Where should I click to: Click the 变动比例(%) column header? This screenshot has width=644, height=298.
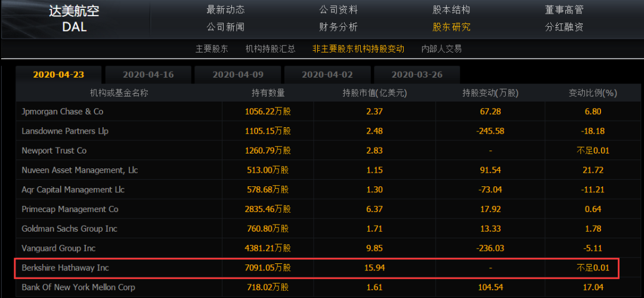593,93
